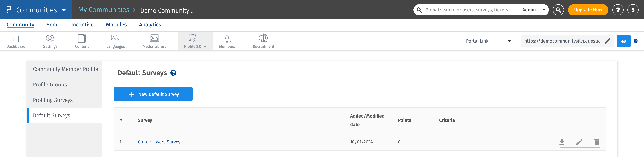Click New Default Survey button

pos(153,94)
